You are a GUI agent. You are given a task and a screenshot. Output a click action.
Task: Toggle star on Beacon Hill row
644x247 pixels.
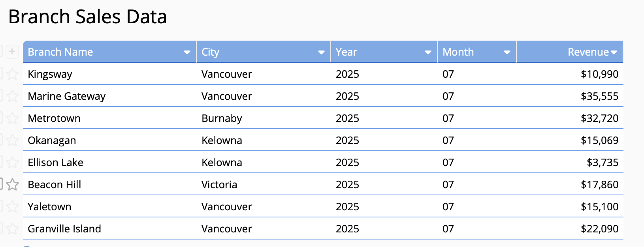13,184
